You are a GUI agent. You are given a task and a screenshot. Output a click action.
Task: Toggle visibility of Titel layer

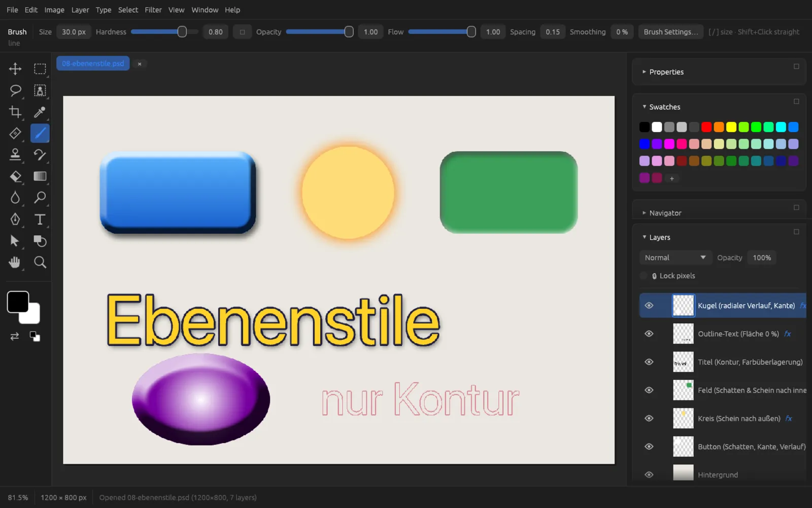[x=649, y=362]
